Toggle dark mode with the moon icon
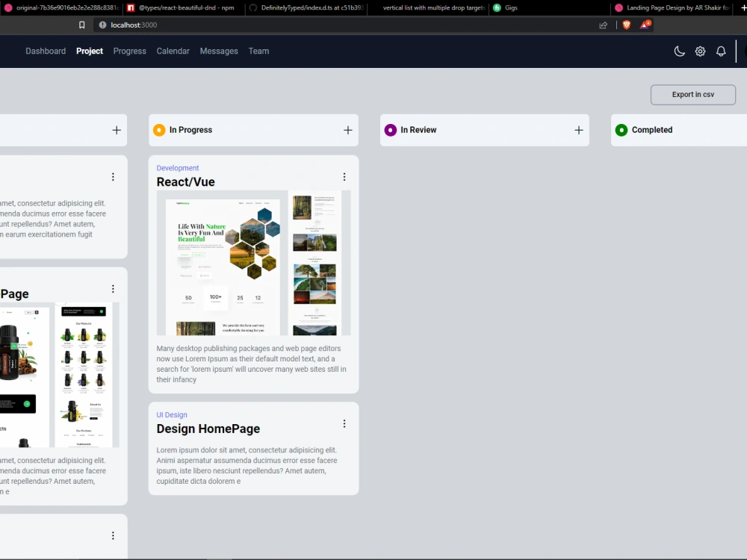 [x=679, y=52]
